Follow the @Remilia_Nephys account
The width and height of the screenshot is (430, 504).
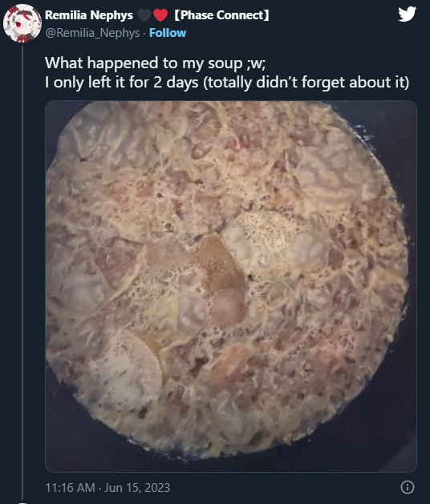pyautogui.click(x=168, y=33)
